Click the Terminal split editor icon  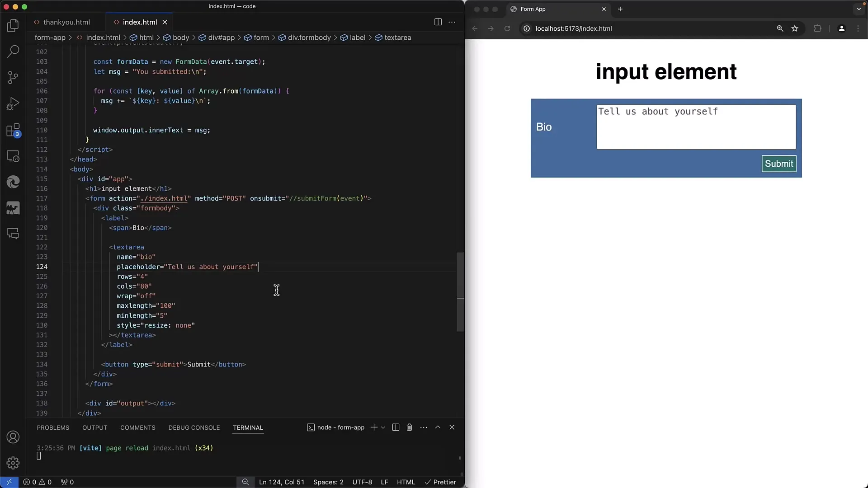396,427
